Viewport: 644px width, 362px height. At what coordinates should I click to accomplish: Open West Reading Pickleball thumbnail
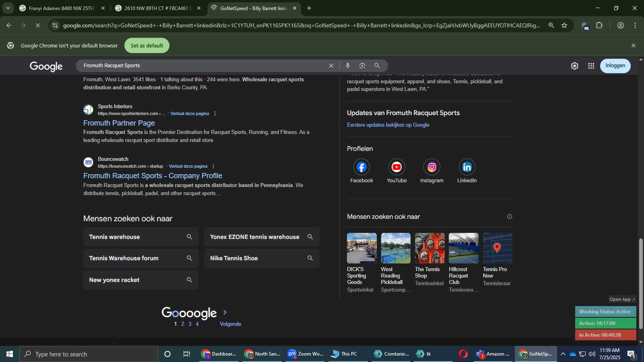396,248
